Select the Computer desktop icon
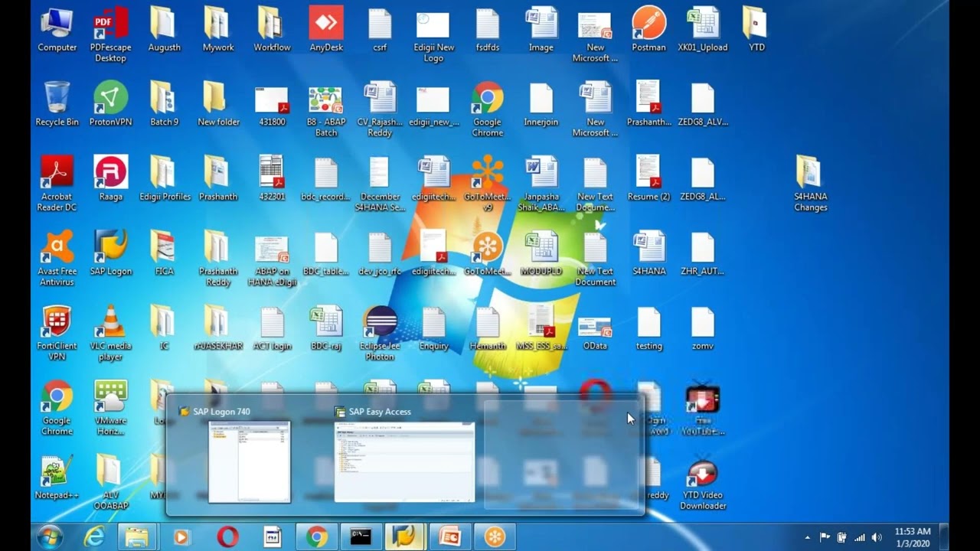Screen dimensions: 980x551 pyautogui.click(x=57, y=31)
